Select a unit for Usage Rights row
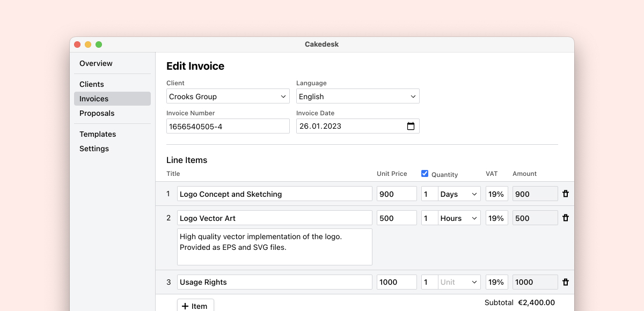644x311 pixels. pos(459,282)
